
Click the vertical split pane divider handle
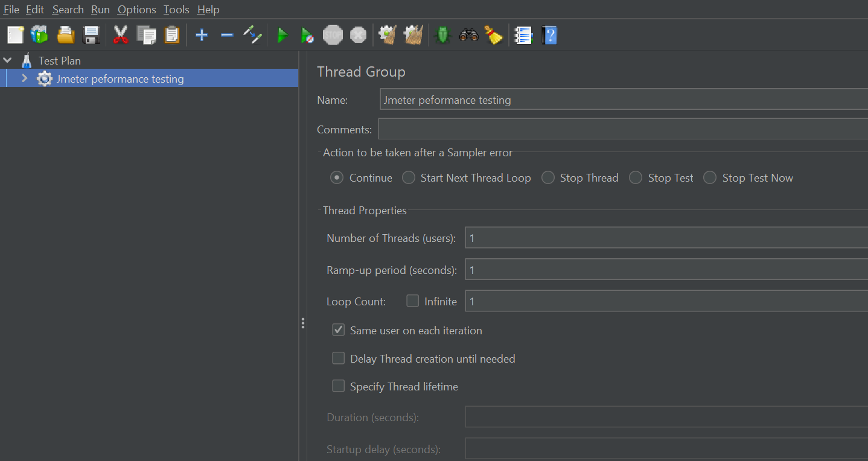pos(302,323)
